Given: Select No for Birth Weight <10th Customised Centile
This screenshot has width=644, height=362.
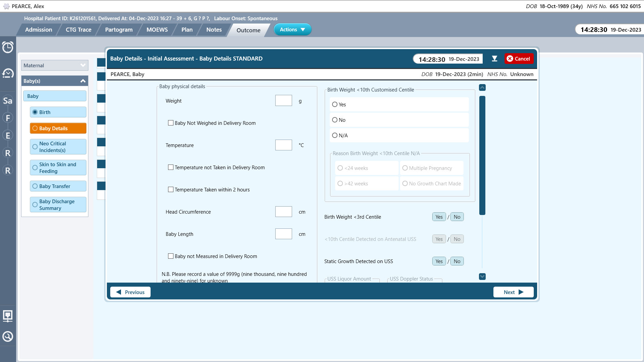Looking at the screenshot, I should point(399,120).
